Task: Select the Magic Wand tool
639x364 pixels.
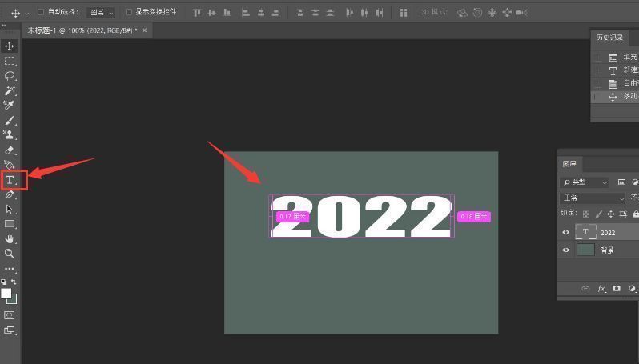Action: click(x=10, y=91)
